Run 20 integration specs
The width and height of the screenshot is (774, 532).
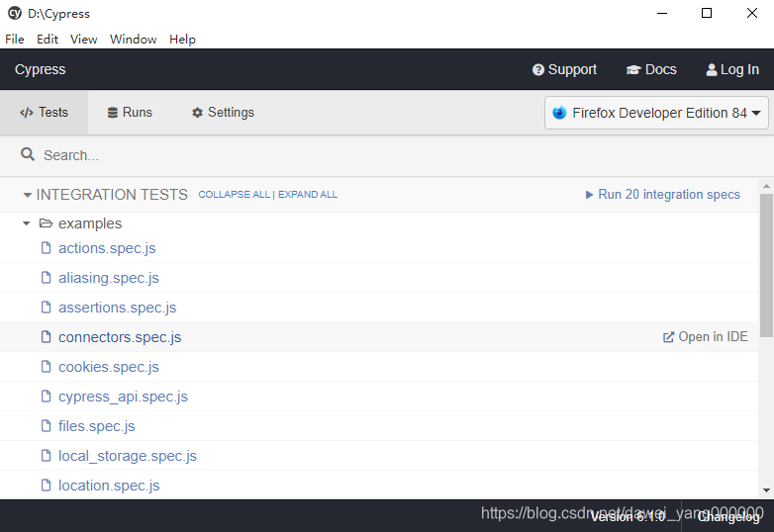(x=662, y=194)
